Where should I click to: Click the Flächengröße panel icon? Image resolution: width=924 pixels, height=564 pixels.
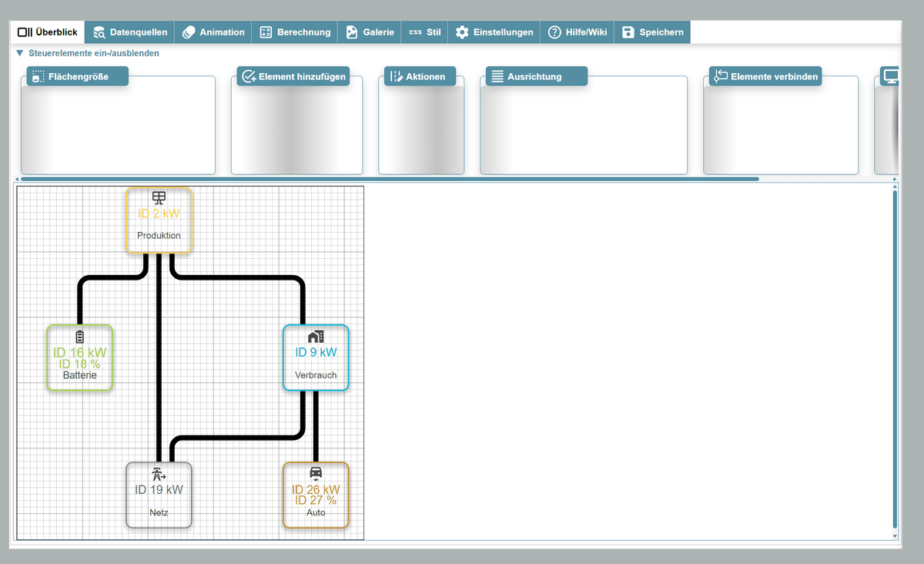point(37,76)
